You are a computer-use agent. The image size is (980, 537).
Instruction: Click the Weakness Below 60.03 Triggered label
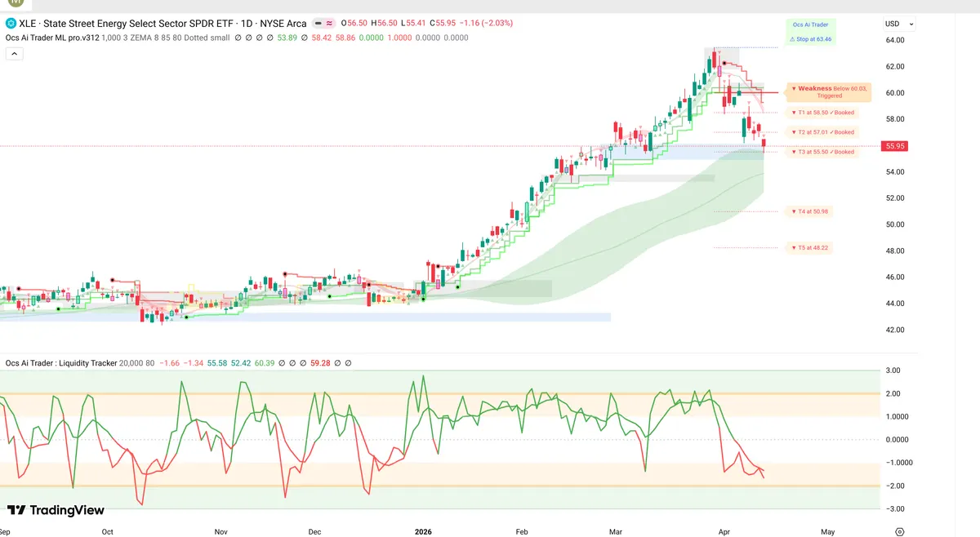(x=829, y=91)
